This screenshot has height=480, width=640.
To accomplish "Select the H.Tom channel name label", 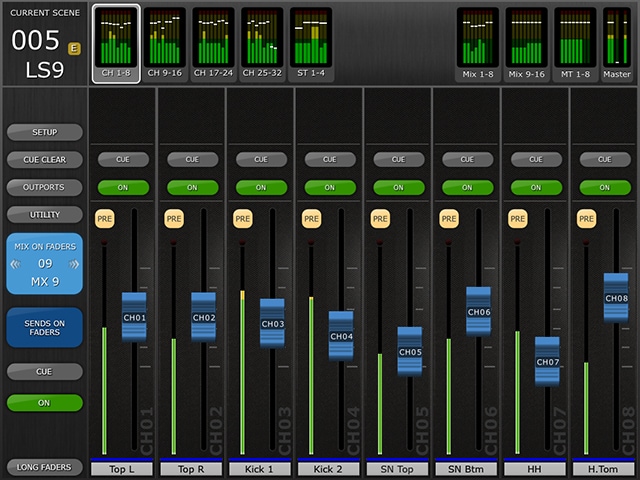I will tap(604, 468).
